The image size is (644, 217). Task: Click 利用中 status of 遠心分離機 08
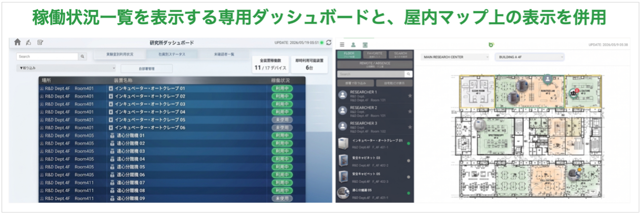pos(282,190)
